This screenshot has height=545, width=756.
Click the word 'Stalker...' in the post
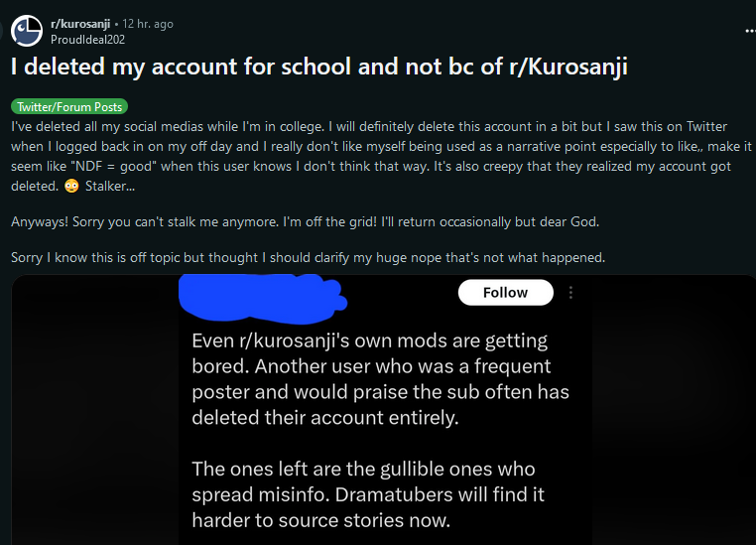point(110,187)
